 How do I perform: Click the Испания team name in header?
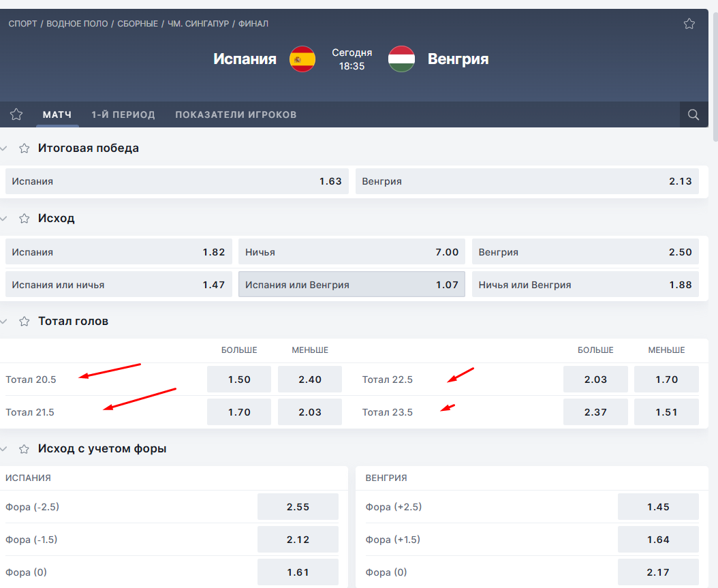pos(245,59)
